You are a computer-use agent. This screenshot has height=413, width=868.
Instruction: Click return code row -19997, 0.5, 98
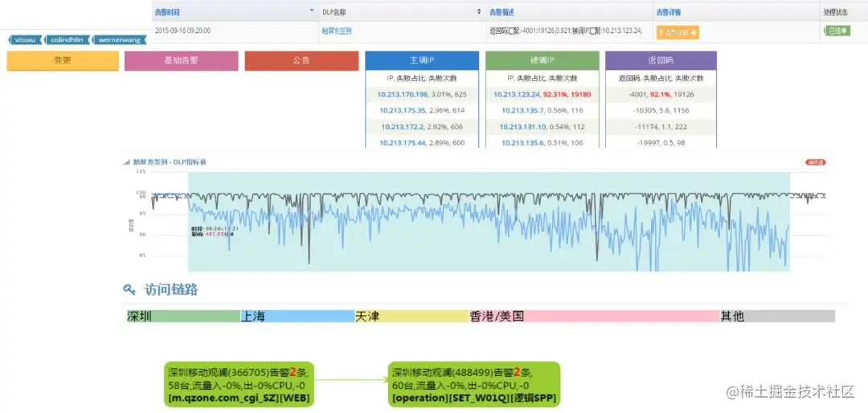click(661, 143)
